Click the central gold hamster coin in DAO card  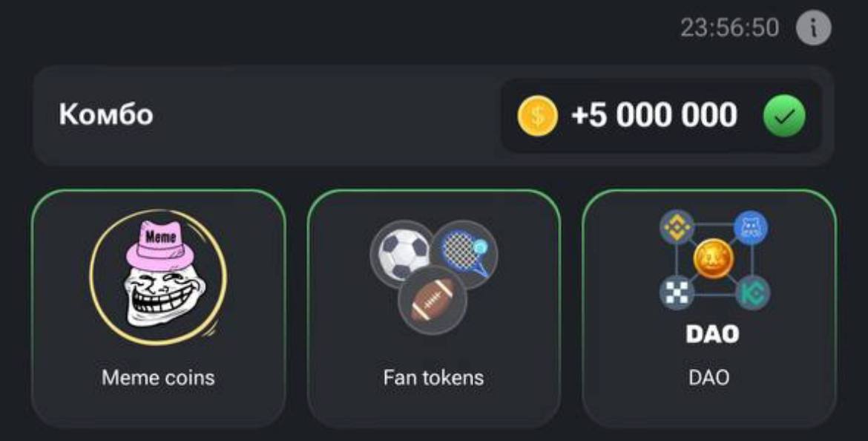[714, 260]
